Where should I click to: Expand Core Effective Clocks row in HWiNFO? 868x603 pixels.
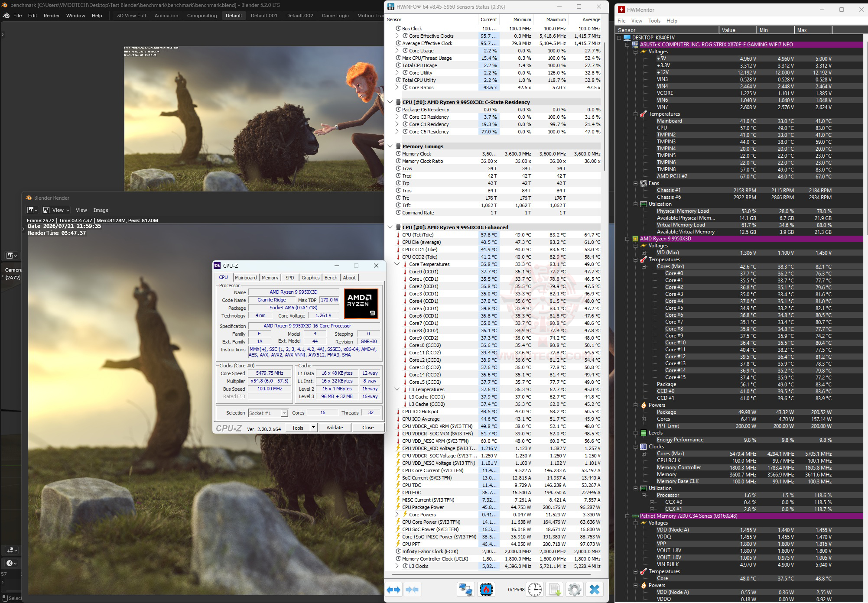[397, 36]
